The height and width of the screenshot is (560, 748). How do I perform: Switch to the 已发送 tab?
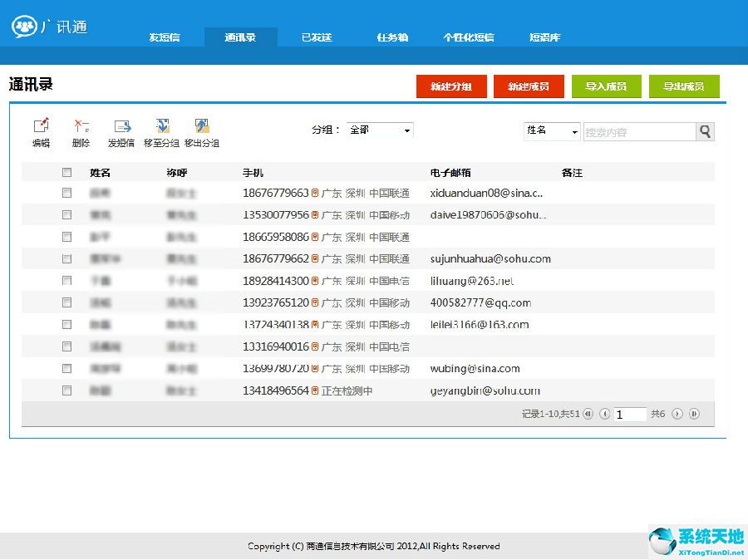317,37
